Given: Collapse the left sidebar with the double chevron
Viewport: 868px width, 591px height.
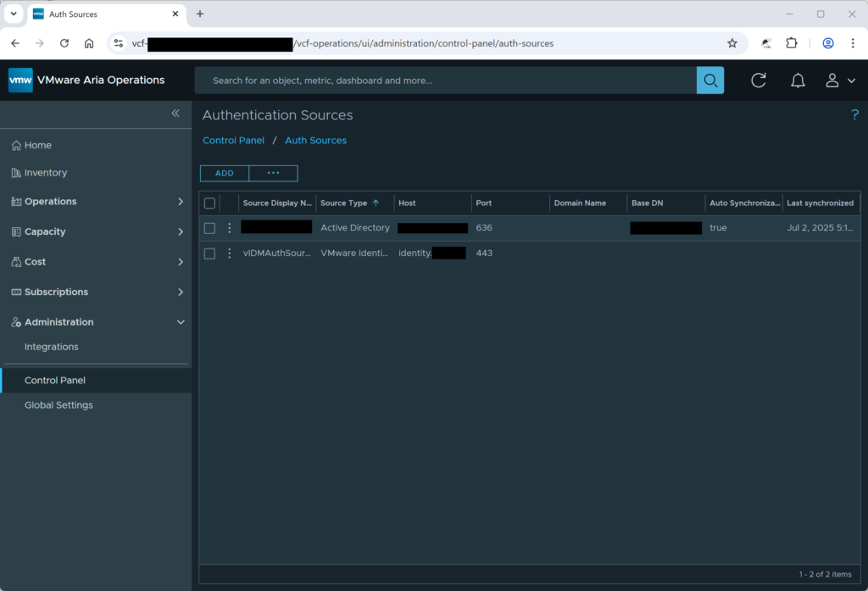Looking at the screenshot, I should tap(175, 113).
